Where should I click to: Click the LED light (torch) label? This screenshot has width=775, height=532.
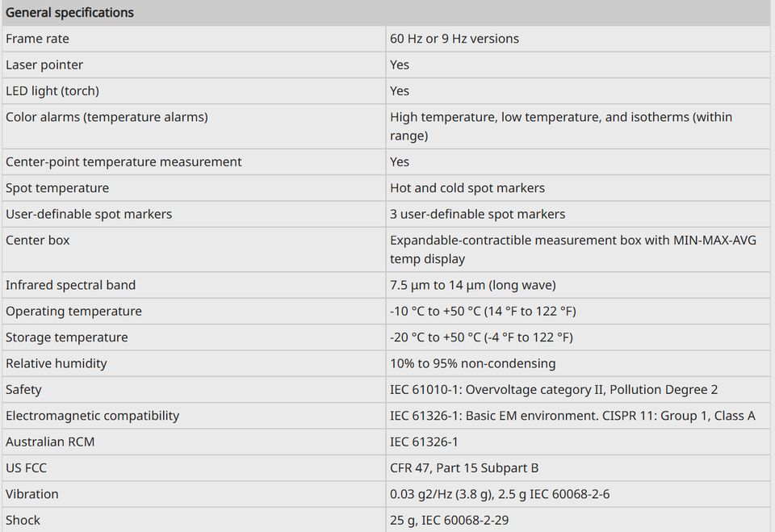[52, 91]
